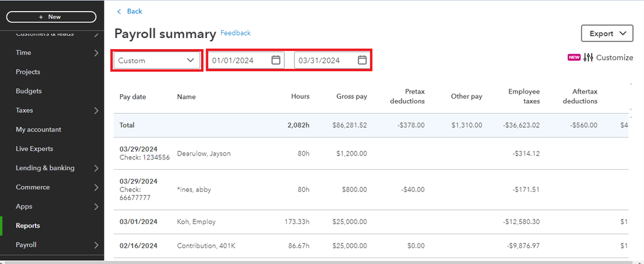Click the back arrow icon
644x264 pixels.
click(119, 12)
